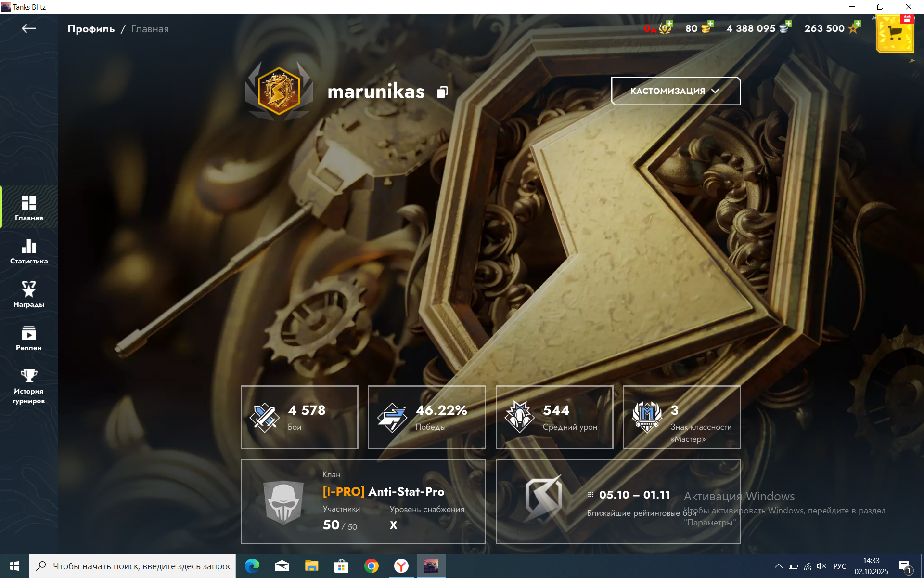Open Реплеи section
The height and width of the screenshot is (578, 924).
coord(29,338)
